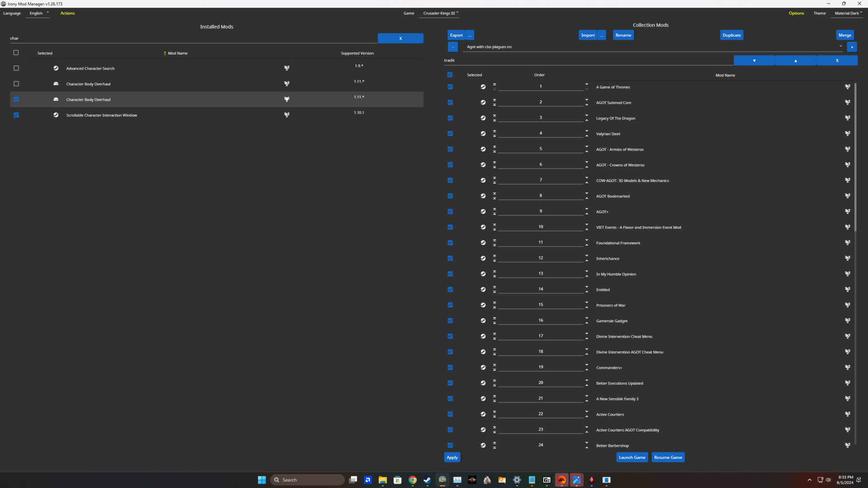Toggle select-all checkbox in Installed Mods header
The width and height of the screenshot is (868, 488).
point(16,52)
